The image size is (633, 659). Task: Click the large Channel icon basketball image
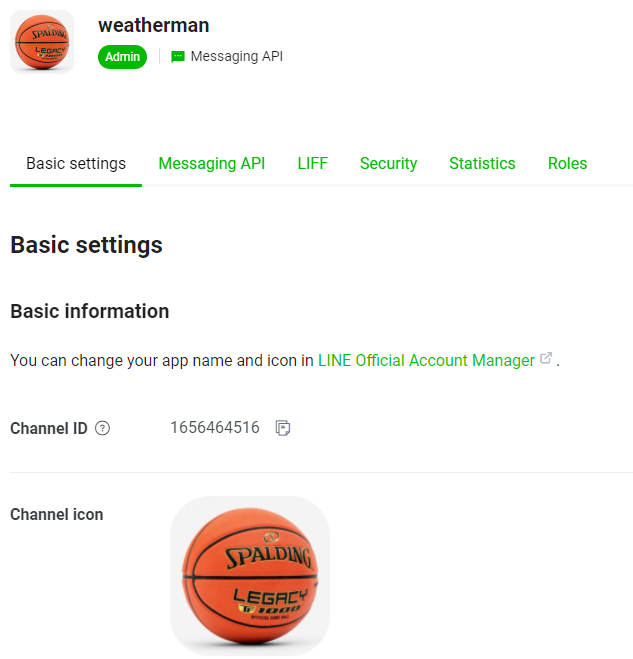250,576
